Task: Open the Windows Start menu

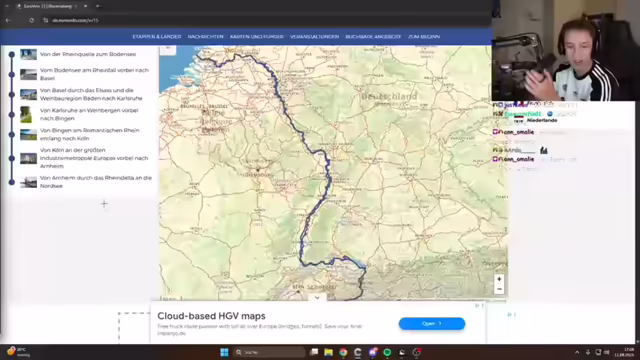Action: (x=224, y=352)
